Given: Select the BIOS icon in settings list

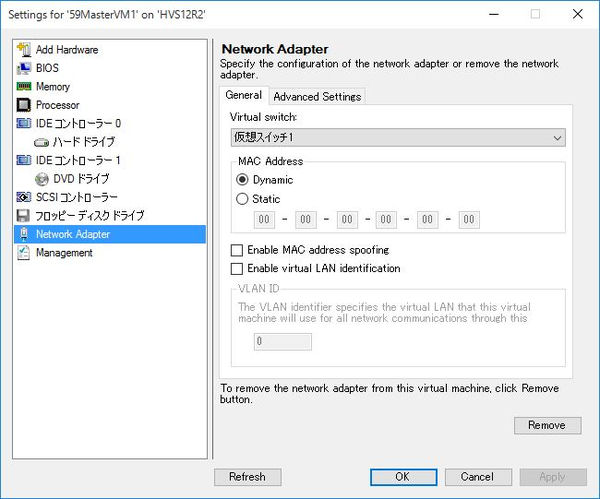Looking at the screenshot, I should pyautogui.click(x=25, y=68).
